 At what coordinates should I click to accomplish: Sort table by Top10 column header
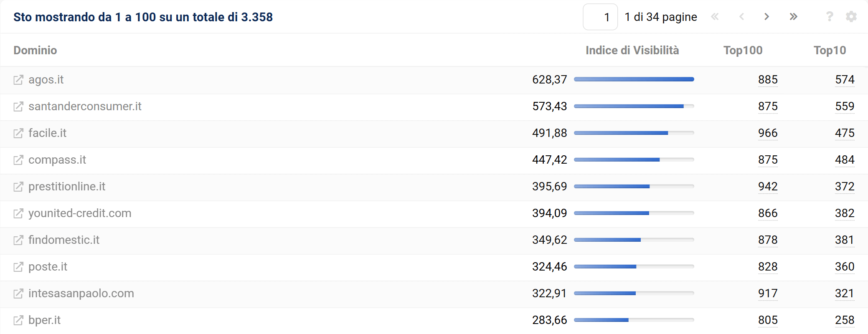tap(830, 51)
